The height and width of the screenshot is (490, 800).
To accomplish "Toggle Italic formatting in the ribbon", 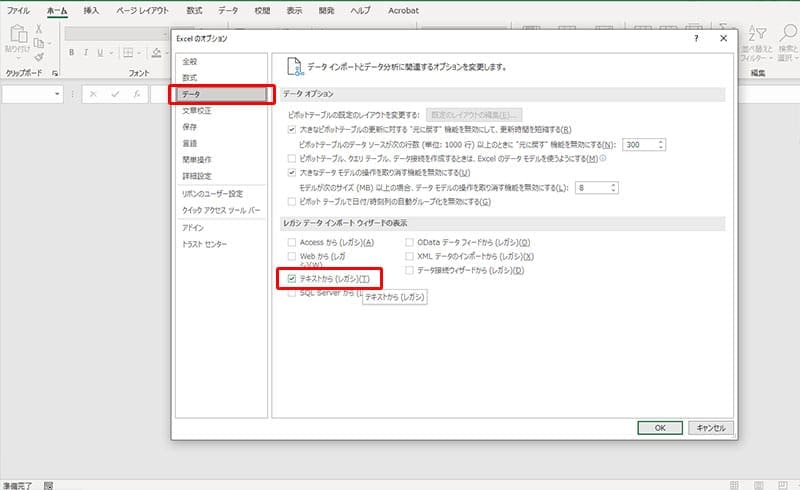I will click(86, 53).
